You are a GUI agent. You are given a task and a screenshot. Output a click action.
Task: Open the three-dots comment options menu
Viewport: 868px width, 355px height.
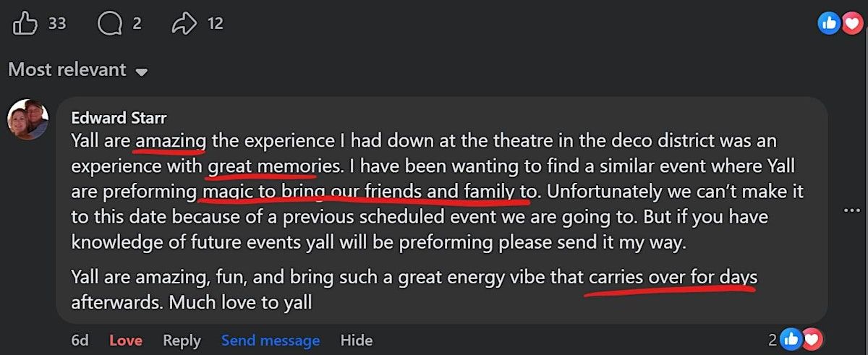point(852,210)
